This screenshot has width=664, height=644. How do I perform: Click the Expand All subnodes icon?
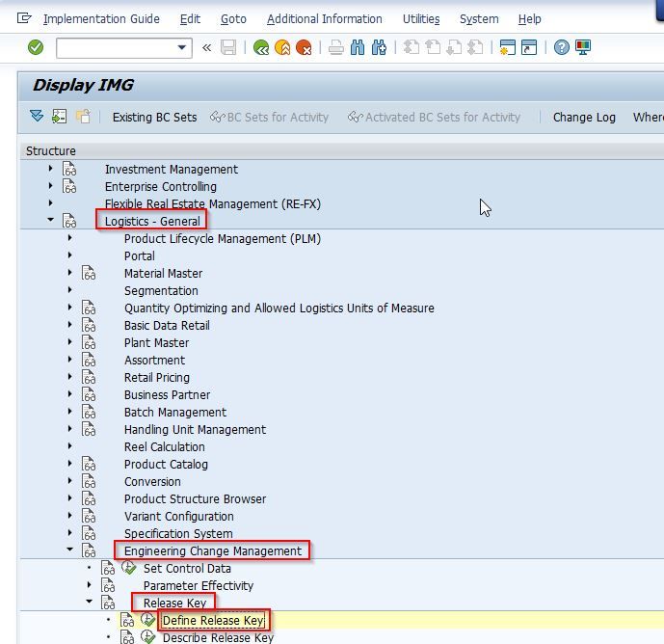click(x=37, y=116)
